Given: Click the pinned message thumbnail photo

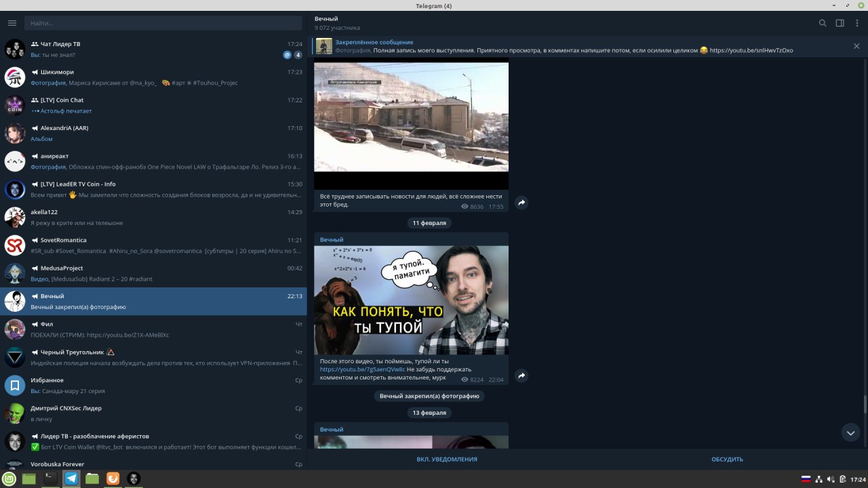Looking at the screenshot, I should pos(324,46).
